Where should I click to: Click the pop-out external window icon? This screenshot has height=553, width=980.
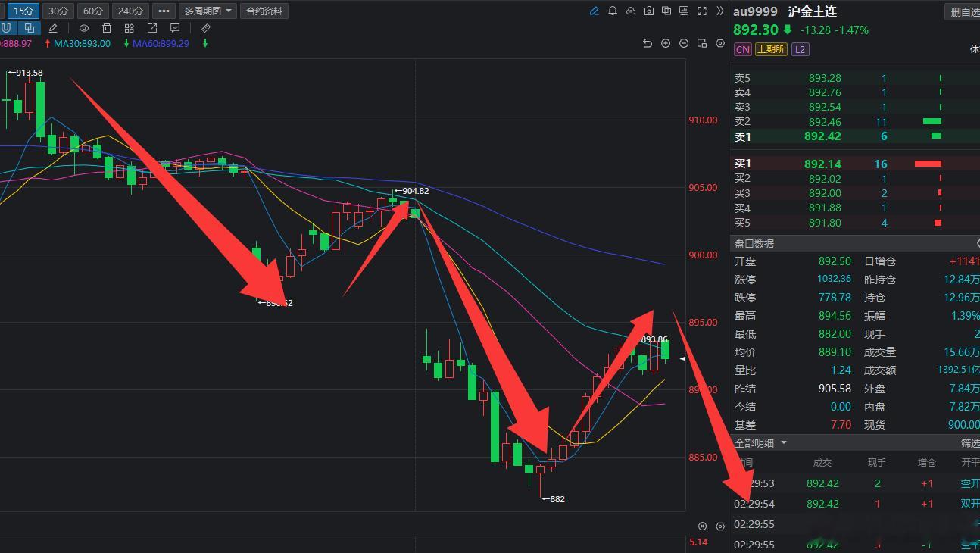tap(152, 28)
